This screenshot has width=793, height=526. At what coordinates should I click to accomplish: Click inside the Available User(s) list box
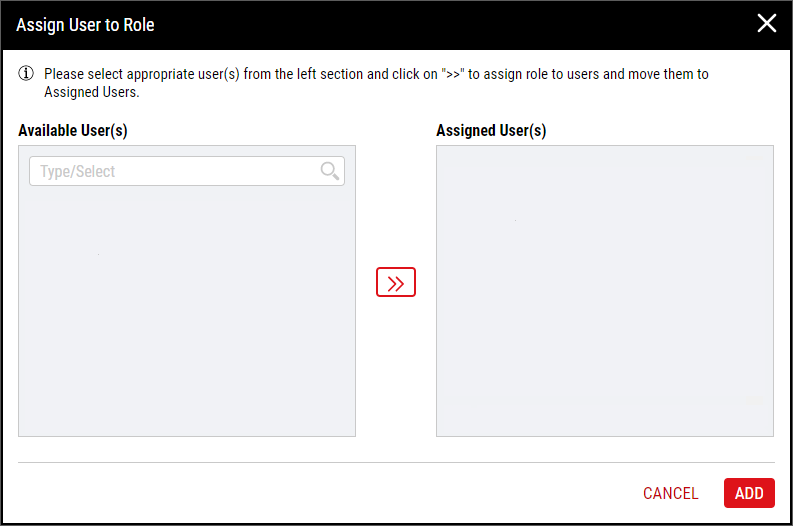(x=187, y=311)
